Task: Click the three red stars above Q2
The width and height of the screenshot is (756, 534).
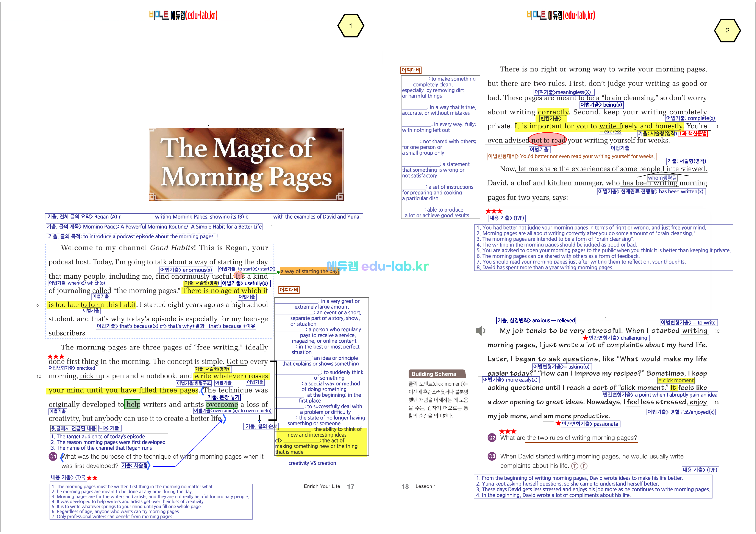Action: point(507,431)
